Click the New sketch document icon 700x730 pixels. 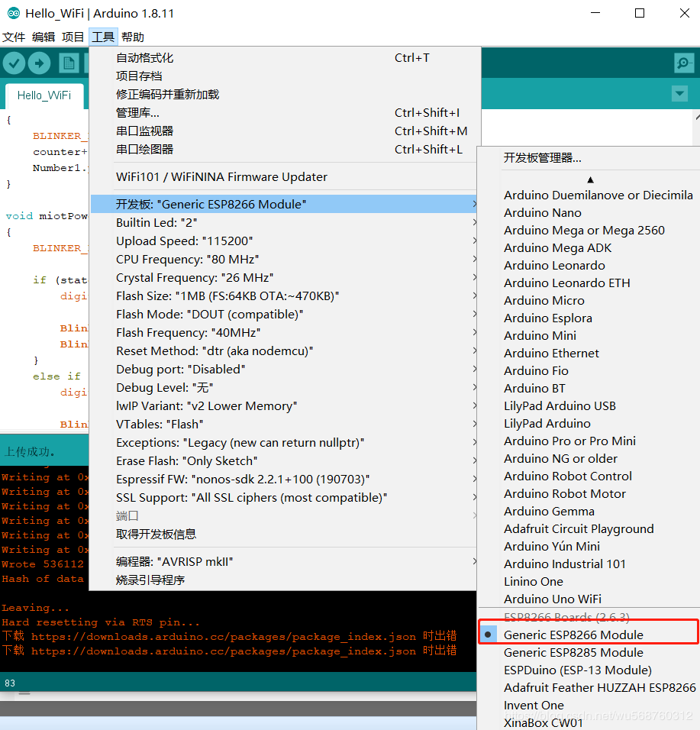click(69, 63)
